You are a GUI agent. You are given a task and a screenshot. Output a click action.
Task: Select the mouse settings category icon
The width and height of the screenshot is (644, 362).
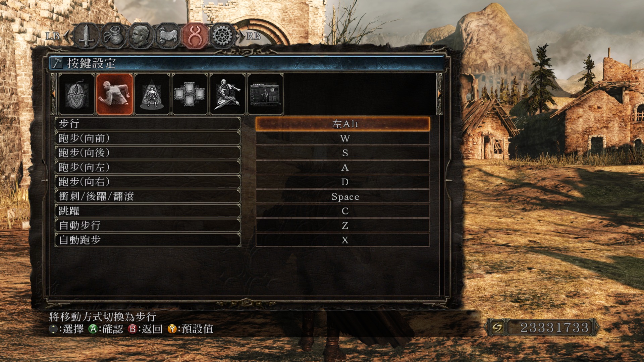(x=76, y=95)
